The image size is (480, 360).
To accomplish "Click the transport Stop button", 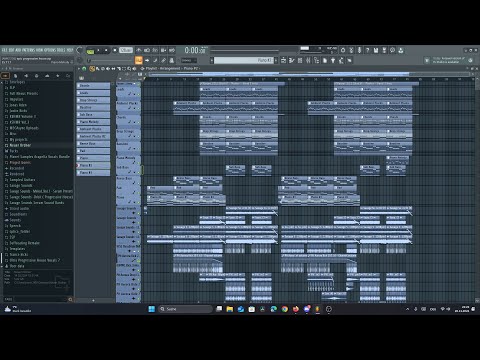I will click(x=106, y=50).
